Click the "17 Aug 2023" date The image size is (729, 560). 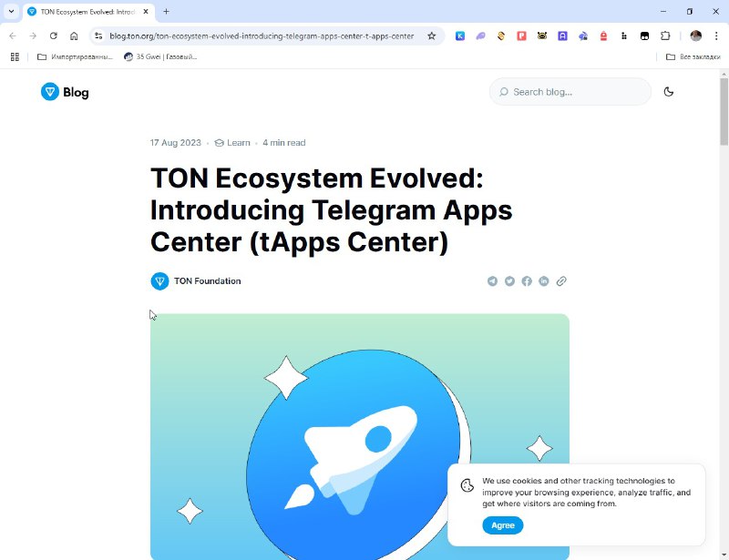tap(175, 143)
